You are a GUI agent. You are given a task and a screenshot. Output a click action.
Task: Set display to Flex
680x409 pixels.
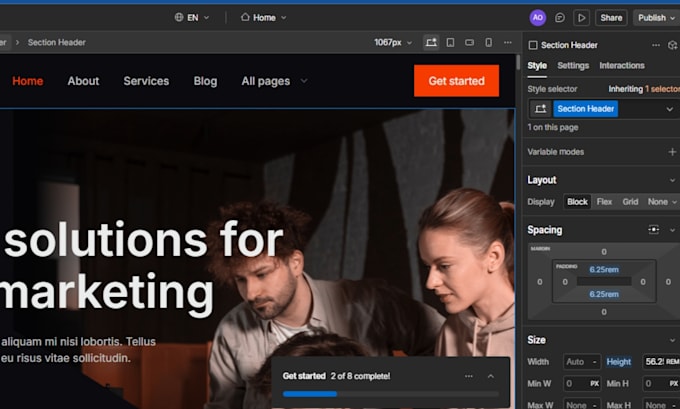tap(604, 202)
